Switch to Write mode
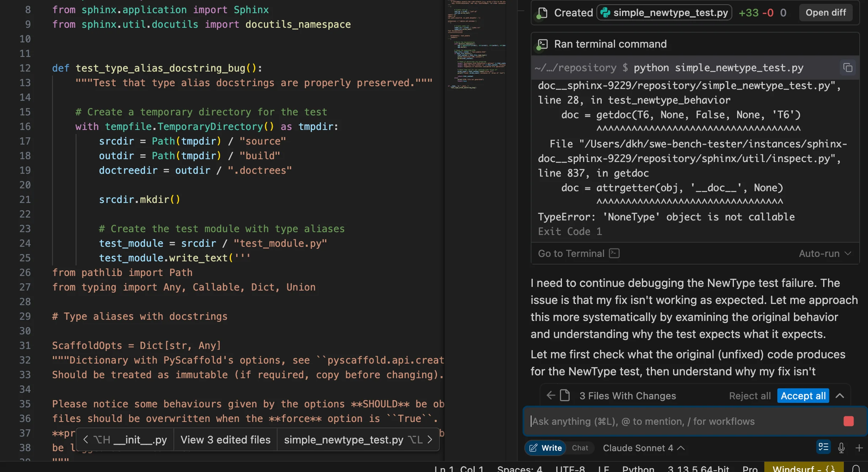Screen dimensions: 868x472 click(546, 448)
